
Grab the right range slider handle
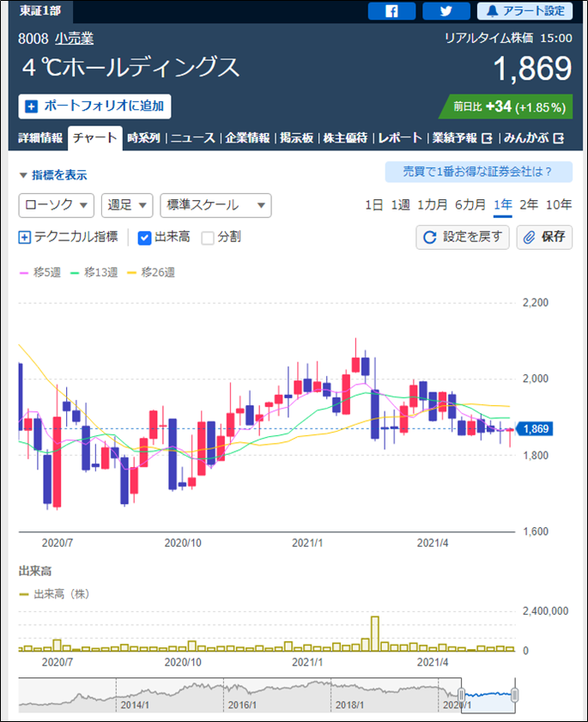click(x=515, y=695)
